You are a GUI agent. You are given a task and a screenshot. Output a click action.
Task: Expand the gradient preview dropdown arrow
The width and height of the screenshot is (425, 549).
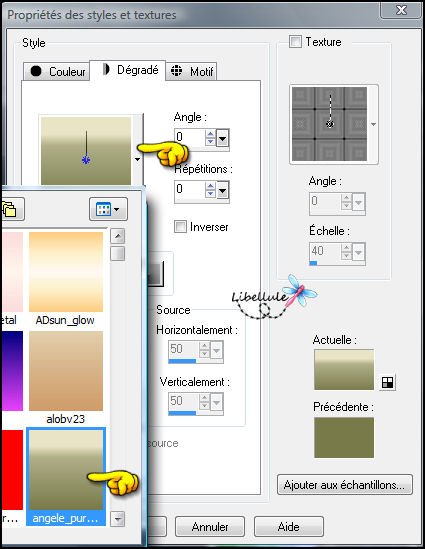point(138,159)
